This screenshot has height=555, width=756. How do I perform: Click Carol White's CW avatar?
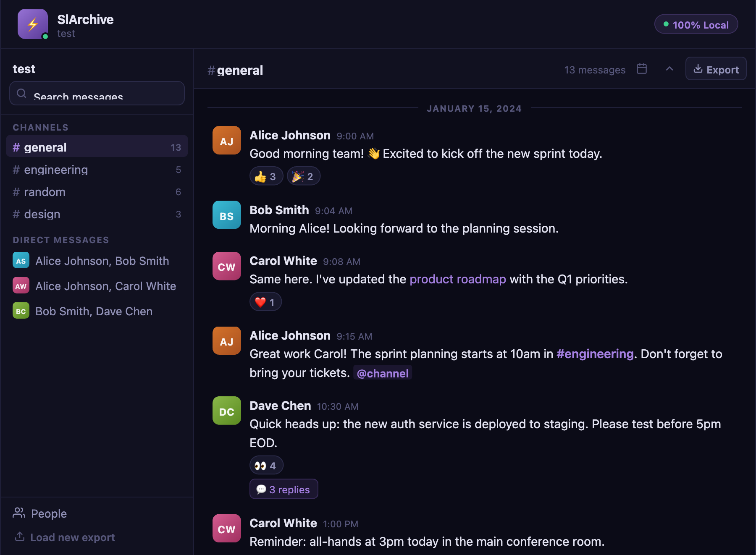[226, 266]
